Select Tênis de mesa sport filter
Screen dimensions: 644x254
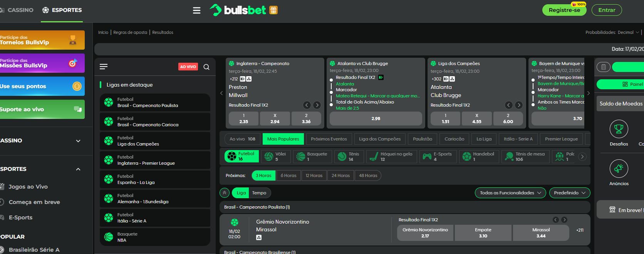click(525, 156)
